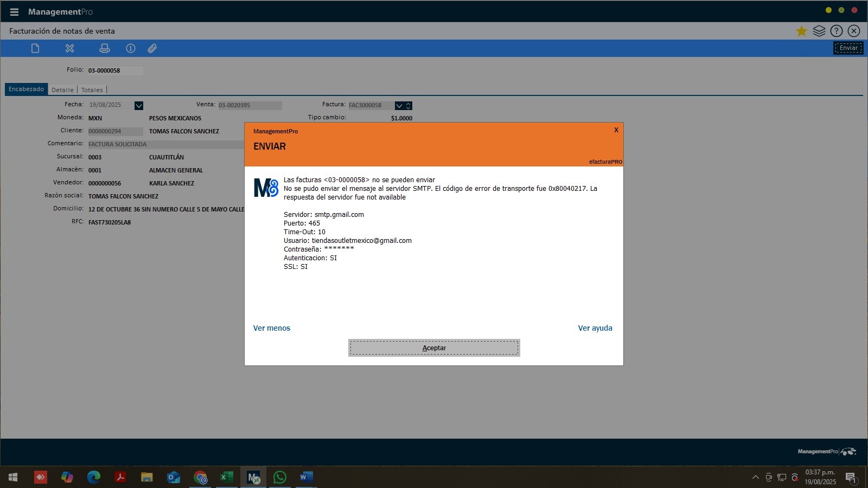Click the Folio input field
This screenshot has height=488, width=868.
click(115, 70)
